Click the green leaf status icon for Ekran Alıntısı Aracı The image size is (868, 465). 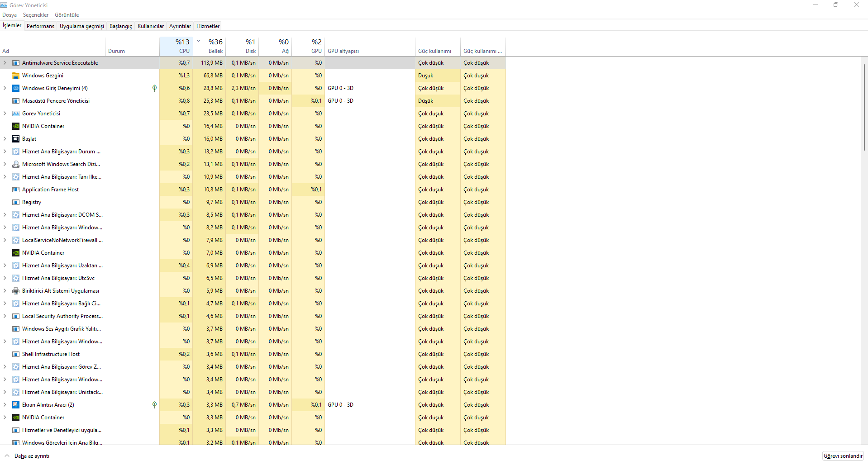click(154, 405)
